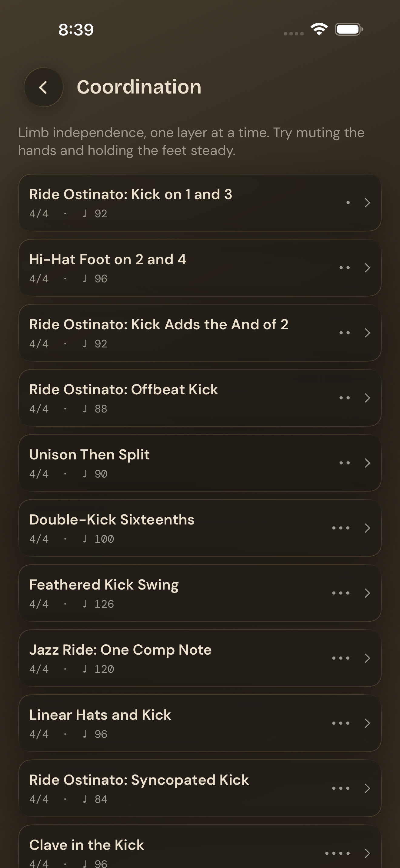The height and width of the screenshot is (868, 400).
Task: Select Linear Hats and Kick item
Action: 200,723
